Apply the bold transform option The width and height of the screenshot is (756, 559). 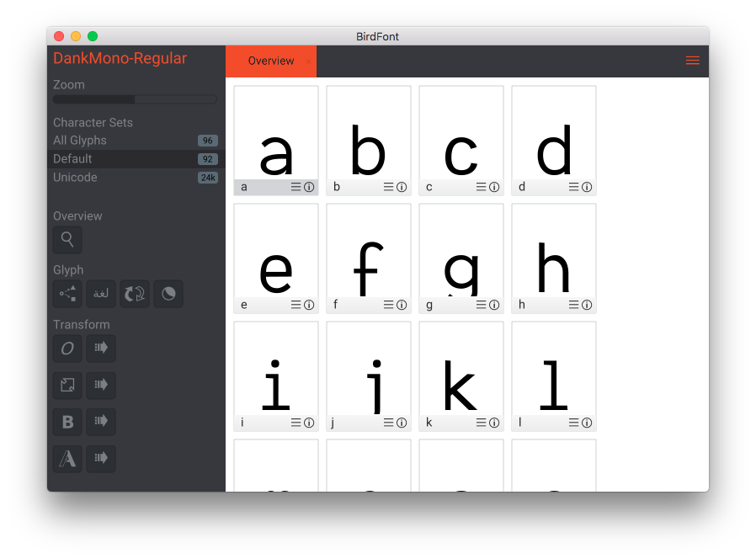click(x=67, y=422)
